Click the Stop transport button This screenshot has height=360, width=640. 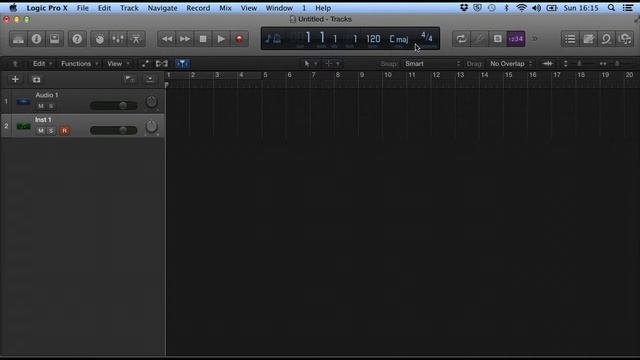tap(203, 39)
